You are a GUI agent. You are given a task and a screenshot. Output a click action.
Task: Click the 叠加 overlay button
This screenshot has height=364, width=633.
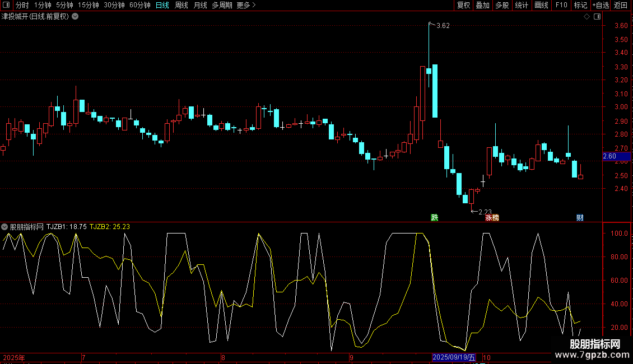pos(482,5)
